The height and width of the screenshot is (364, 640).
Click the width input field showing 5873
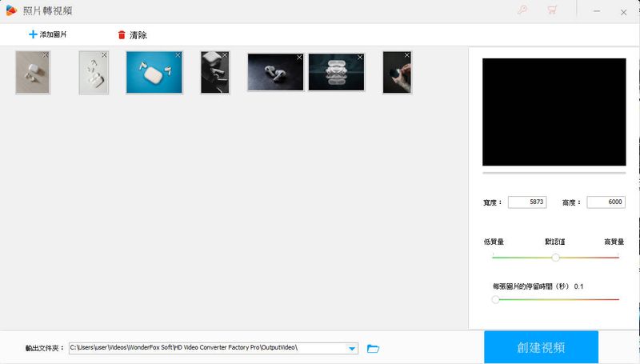(x=527, y=202)
